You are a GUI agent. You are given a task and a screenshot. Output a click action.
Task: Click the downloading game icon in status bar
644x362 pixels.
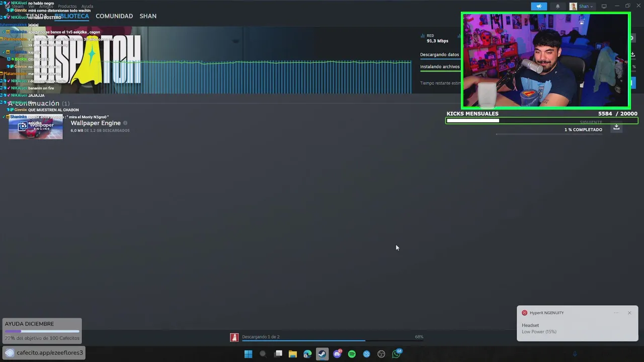click(234, 337)
